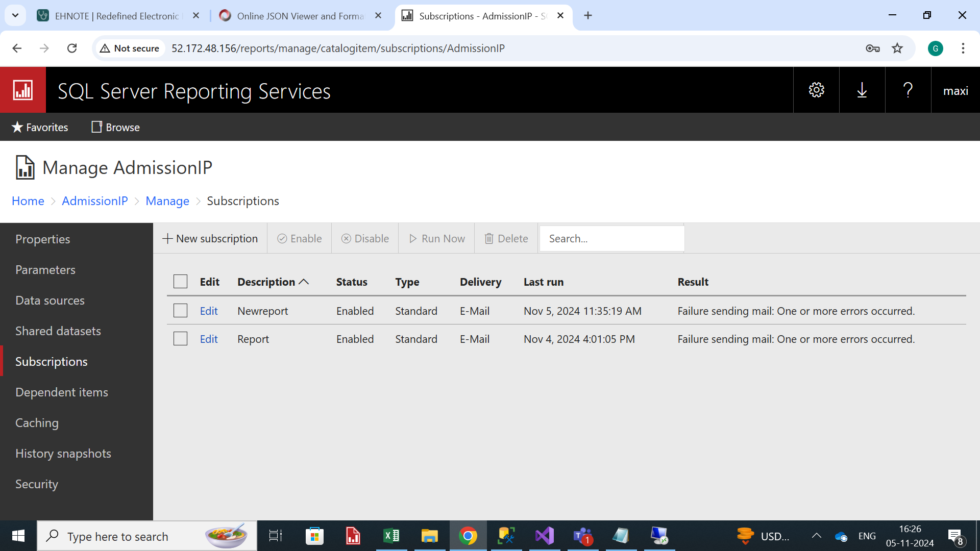Open the Caching side tab
Image resolution: width=980 pixels, height=551 pixels.
point(77,422)
